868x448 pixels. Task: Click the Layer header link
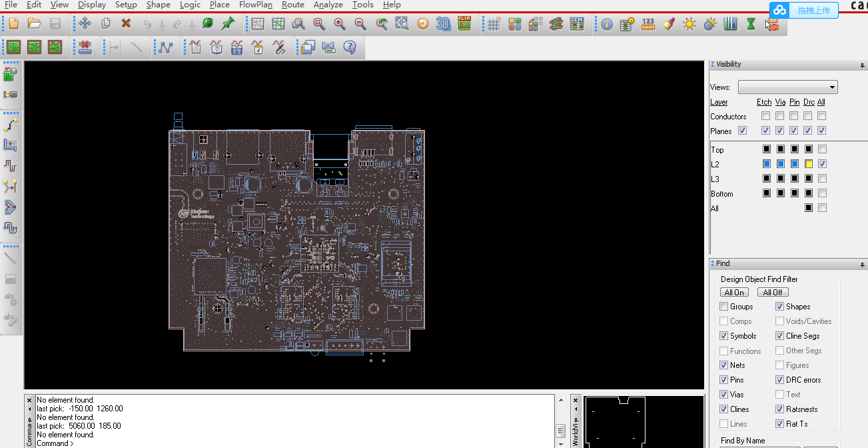pyautogui.click(x=719, y=102)
